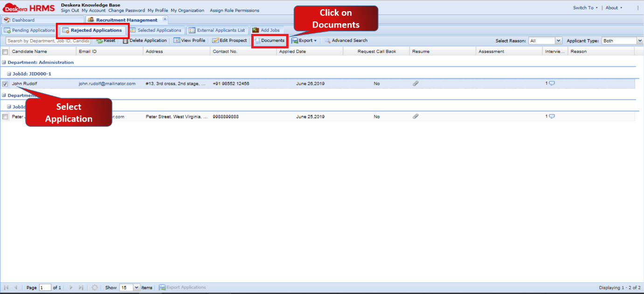644x294 pixels.
Task: Open Assign Role Permissions
Action: point(235,10)
